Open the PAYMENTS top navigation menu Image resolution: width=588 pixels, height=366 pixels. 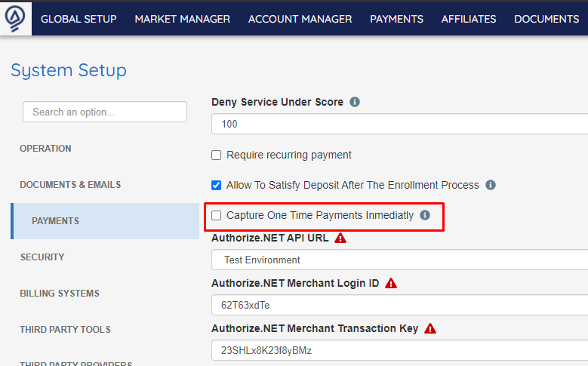click(397, 19)
